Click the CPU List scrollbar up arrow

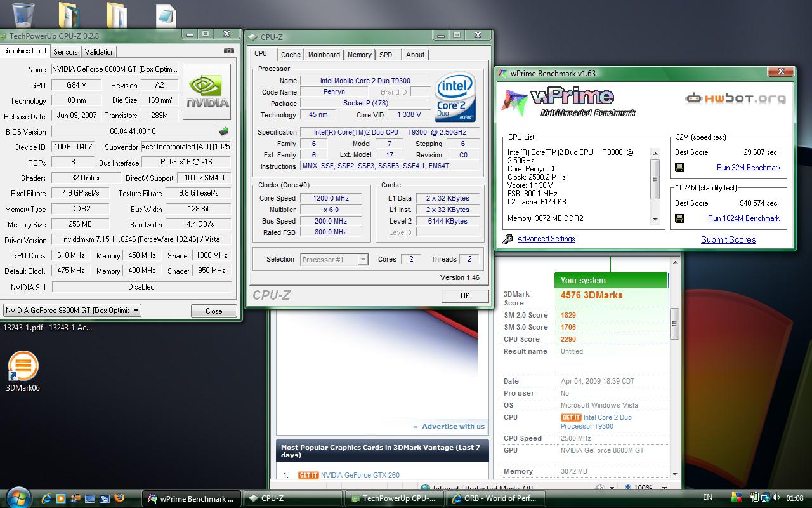655,152
